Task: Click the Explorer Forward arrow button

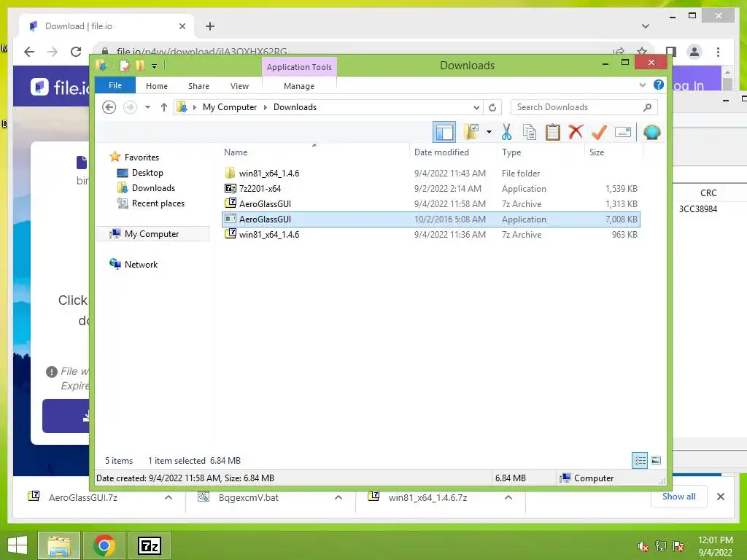Action: 130,107
